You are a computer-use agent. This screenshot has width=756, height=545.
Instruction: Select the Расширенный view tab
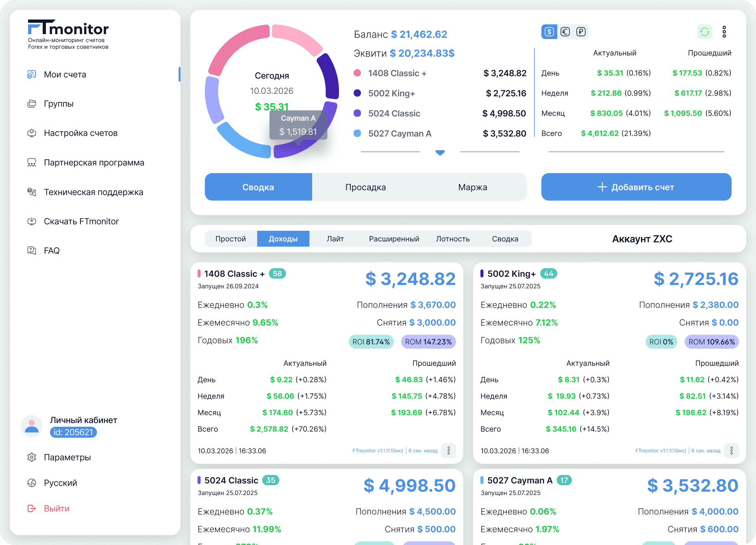[394, 239]
